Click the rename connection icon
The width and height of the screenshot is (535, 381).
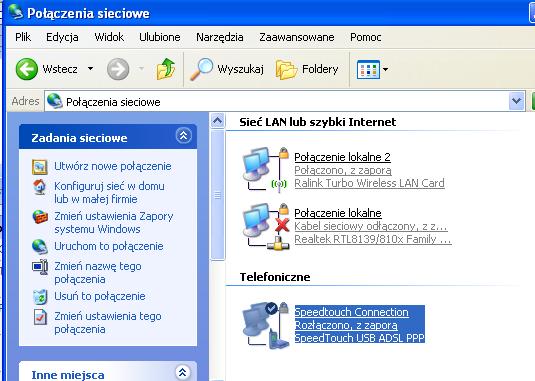click(40, 267)
